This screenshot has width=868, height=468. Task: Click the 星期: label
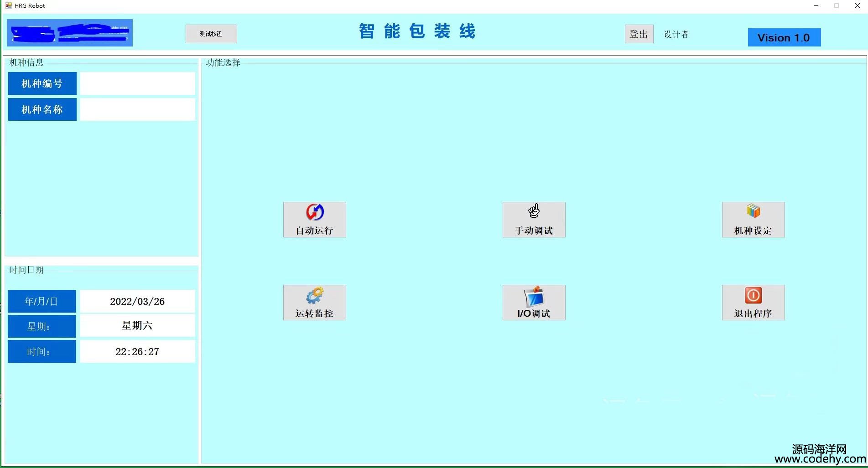tap(42, 326)
